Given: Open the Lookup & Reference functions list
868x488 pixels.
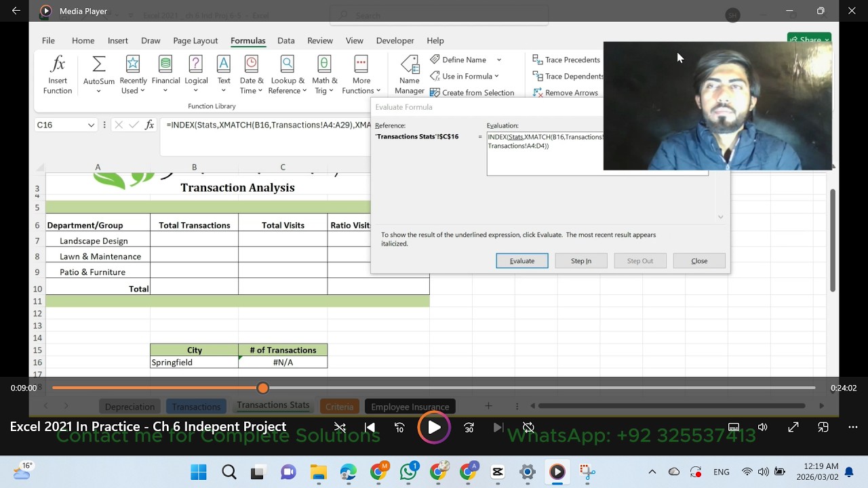Looking at the screenshot, I should click(x=288, y=75).
